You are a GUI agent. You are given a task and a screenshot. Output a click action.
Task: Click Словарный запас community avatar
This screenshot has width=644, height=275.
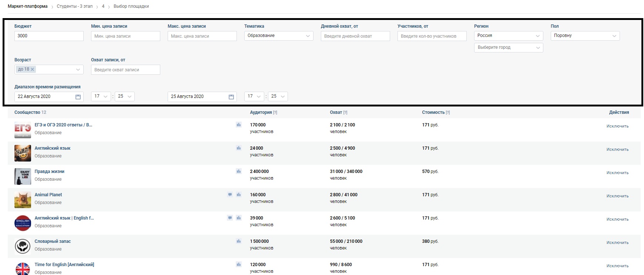click(23, 246)
